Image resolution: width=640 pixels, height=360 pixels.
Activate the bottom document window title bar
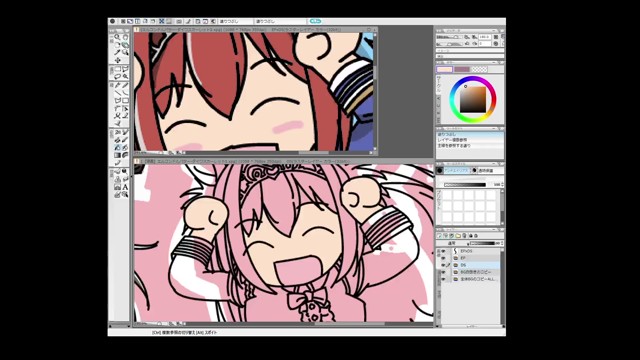click(284, 162)
